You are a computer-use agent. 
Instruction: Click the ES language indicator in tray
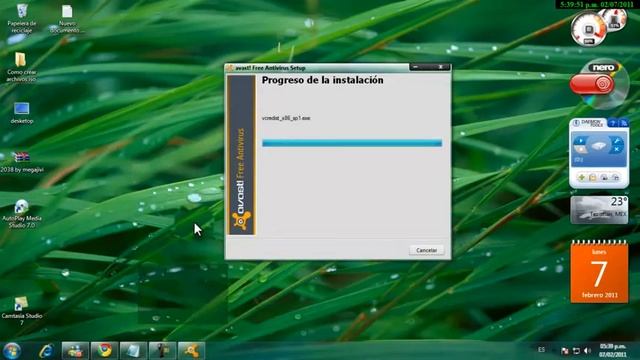pyautogui.click(x=541, y=350)
